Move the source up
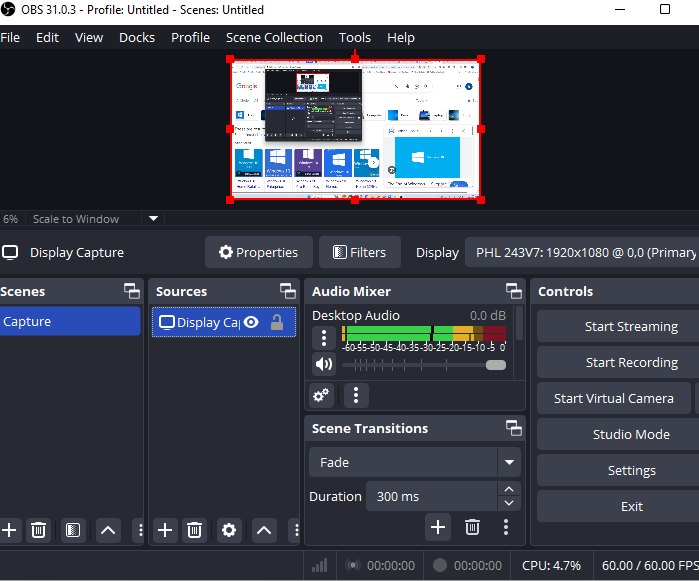Viewport: 699px width, 581px height. 264,530
